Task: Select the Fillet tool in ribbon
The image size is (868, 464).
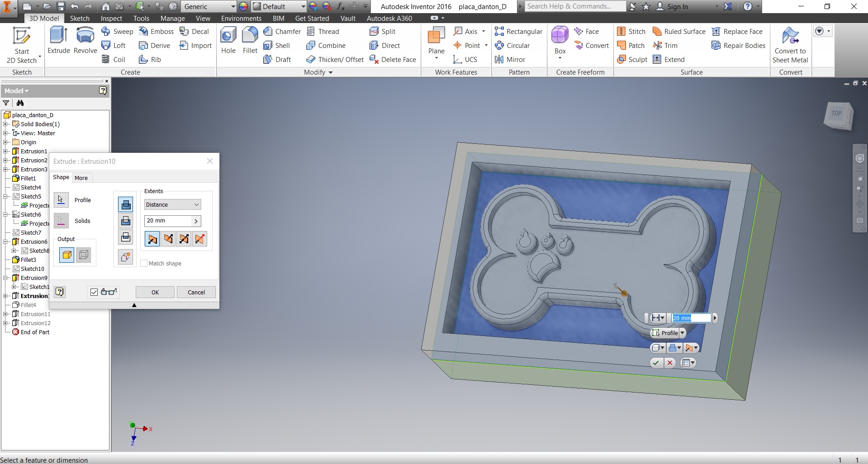Action: (x=250, y=40)
